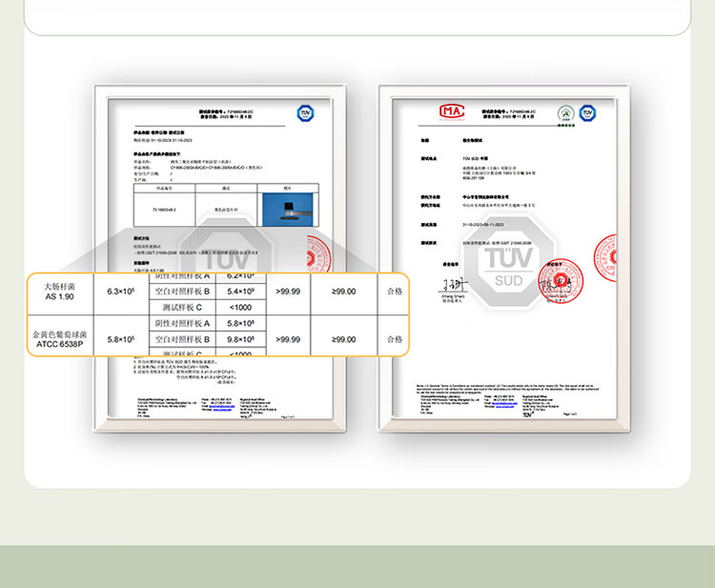Click the ≥99.00 value in the 大肠杆菌 row
715x588 pixels.
coord(343,292)
